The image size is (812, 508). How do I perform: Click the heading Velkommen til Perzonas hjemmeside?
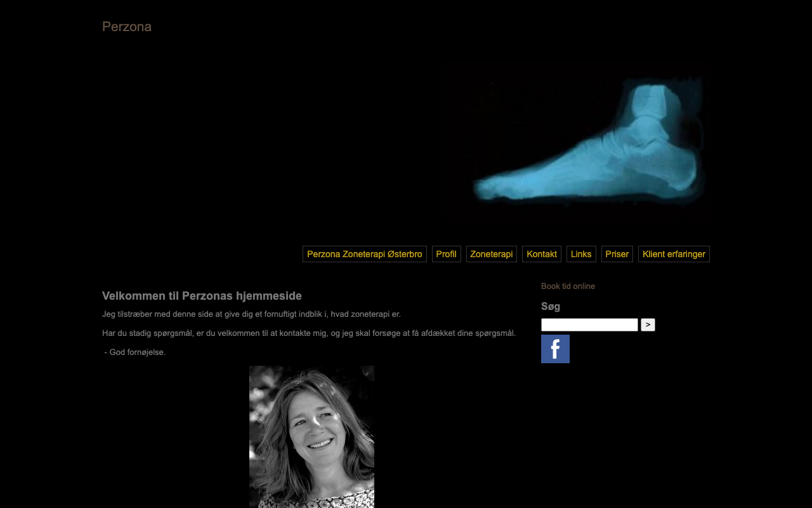[202, 296]
